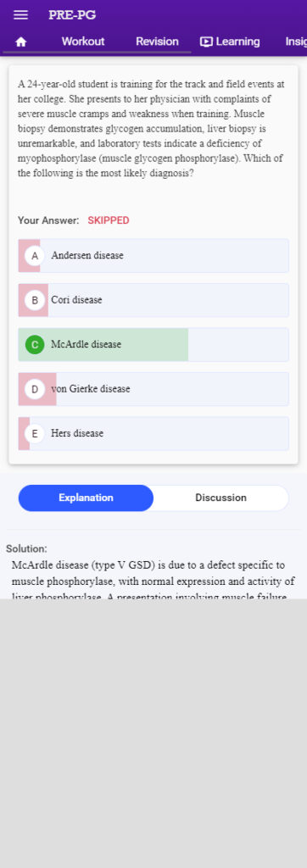This screenshot has height=868, width=307.
Task: Click the Andersen disease answer row
Action: click(x=153, y=256)
